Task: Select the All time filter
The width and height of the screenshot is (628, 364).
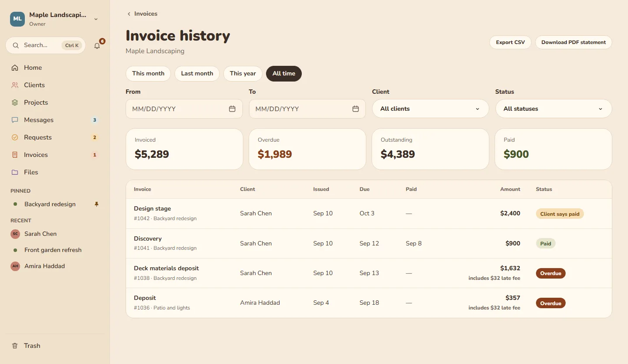Action: point(284,73)
